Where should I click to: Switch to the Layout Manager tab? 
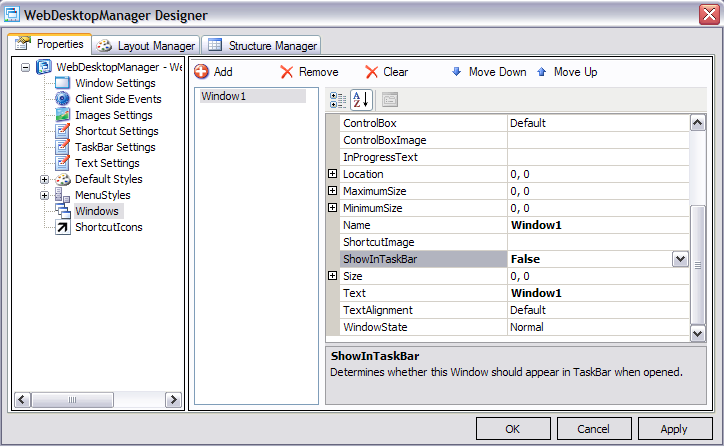point(146,46)
